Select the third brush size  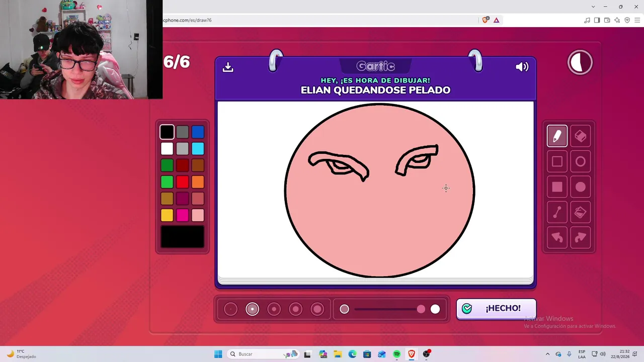click(274, 309)
